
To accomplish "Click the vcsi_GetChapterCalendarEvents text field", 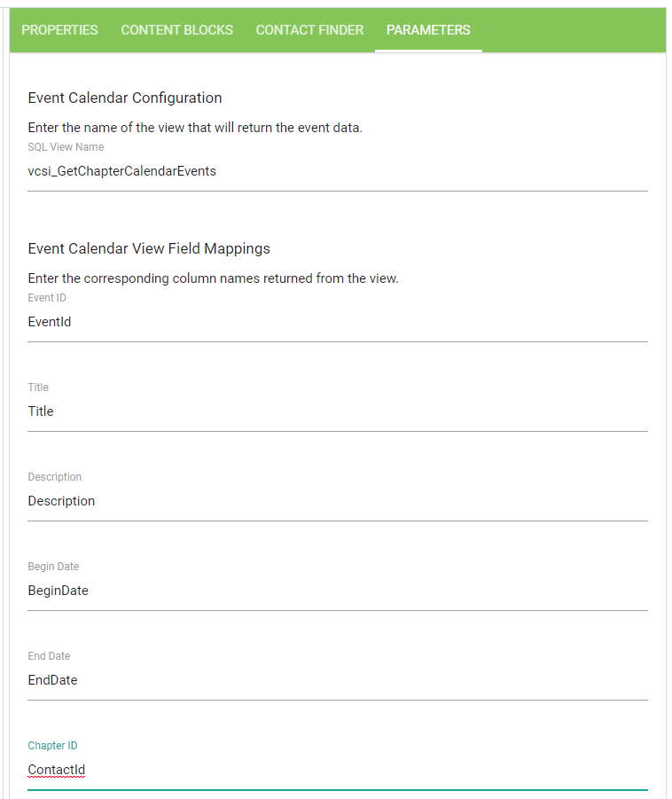I will [x=337, y=171].
